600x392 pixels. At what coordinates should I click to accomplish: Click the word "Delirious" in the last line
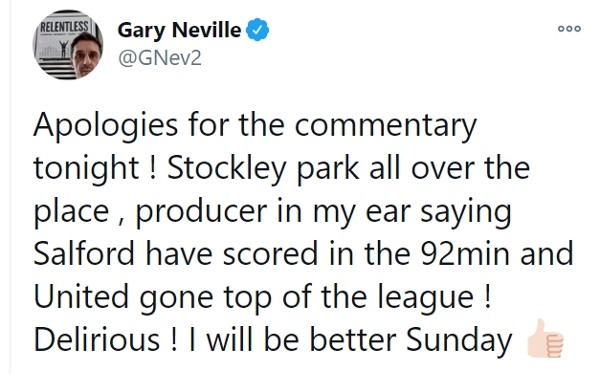97,339
